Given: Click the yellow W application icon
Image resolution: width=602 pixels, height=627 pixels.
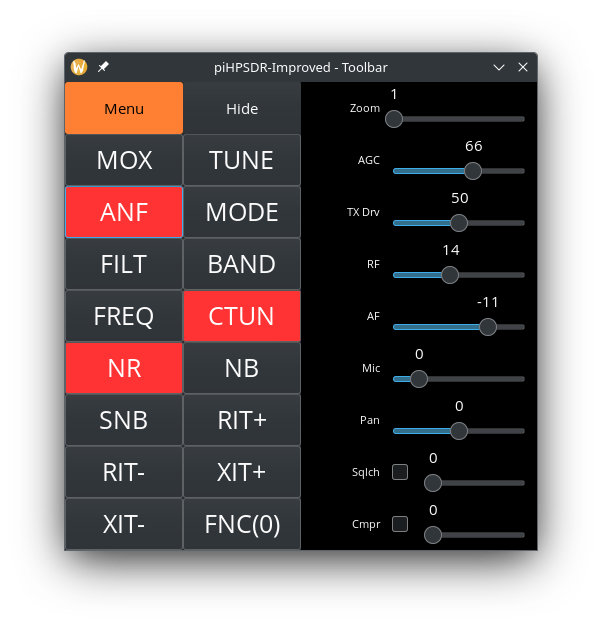Looking at the screenshot, I should point(79,67).
